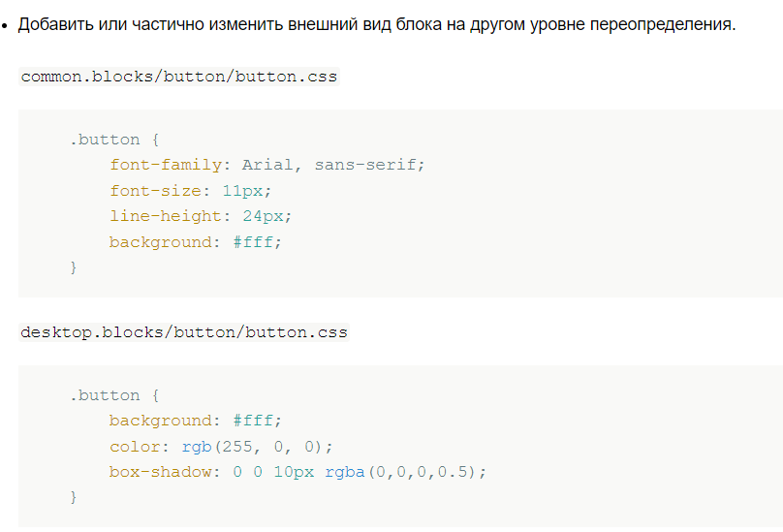Click the Russian bullet point sentence
Viewport: 783px width, 532px height.
coord(377,24)
